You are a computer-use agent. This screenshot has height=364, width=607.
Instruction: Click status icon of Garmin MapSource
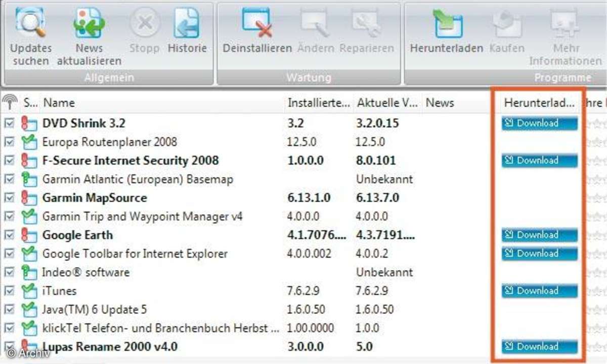(x=29, y=198)
